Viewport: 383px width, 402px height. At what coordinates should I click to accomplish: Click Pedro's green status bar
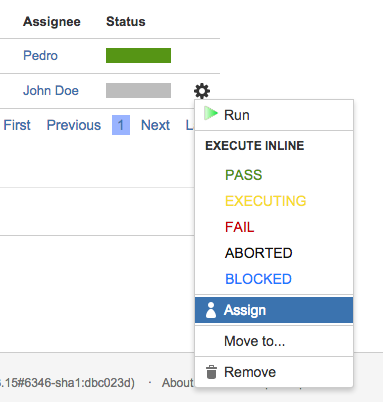point(138,55)
